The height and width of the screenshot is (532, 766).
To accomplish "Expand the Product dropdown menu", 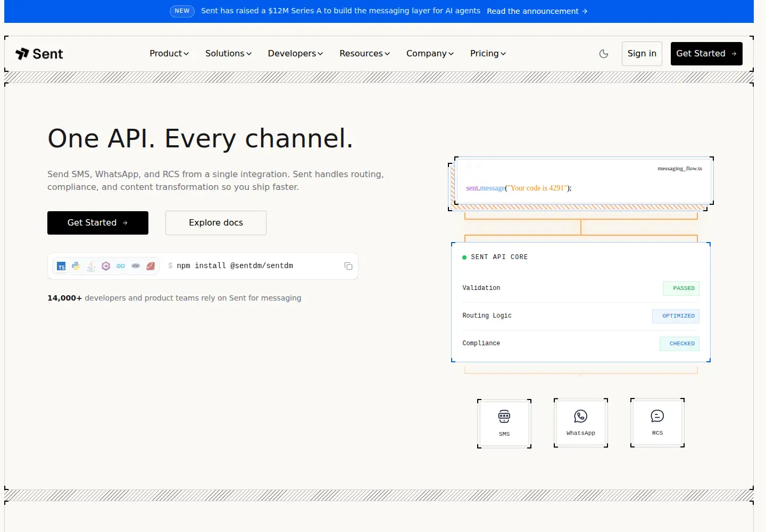I will [169, 54].
